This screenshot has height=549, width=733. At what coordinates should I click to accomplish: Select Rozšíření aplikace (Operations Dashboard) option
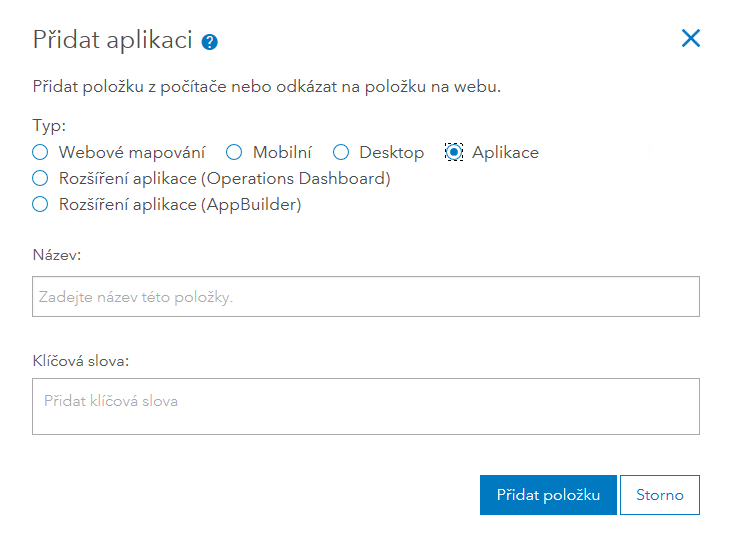tap(40, 179)
